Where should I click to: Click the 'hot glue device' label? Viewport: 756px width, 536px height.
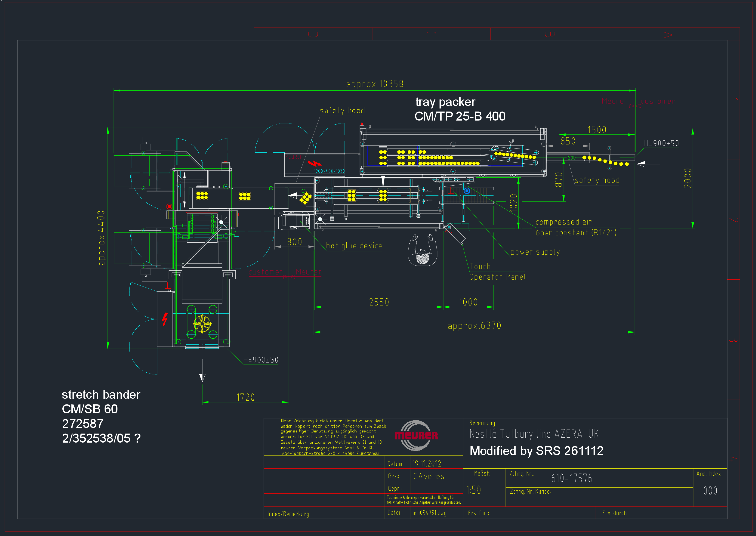(x=354, y=246)
